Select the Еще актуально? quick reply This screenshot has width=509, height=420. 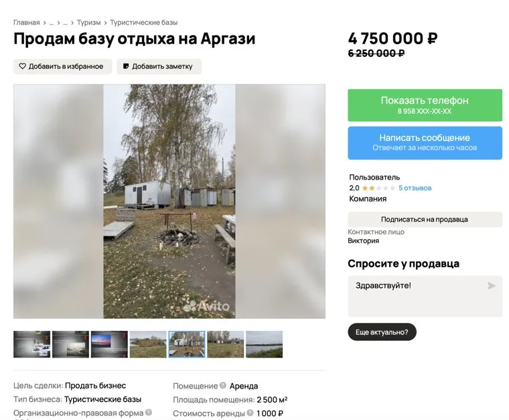(382, 332)
